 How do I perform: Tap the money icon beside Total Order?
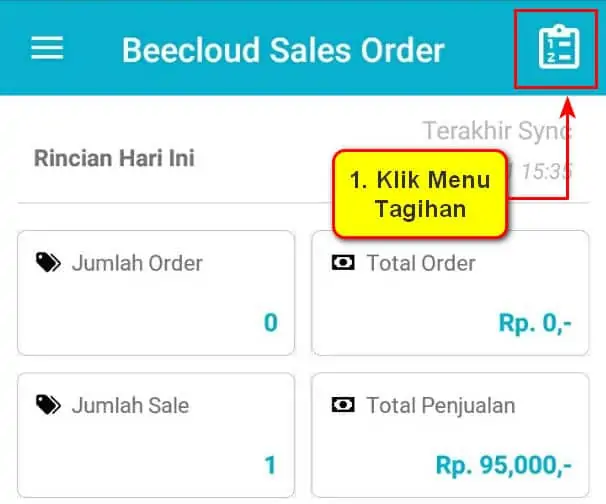pyautogui.click(x=343, y=263)
